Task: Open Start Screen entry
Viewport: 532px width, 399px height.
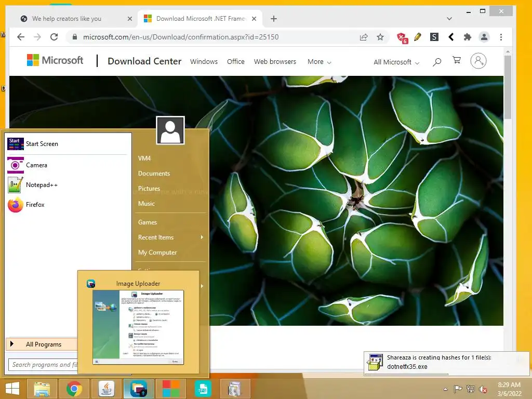Action: coord(67,144)
